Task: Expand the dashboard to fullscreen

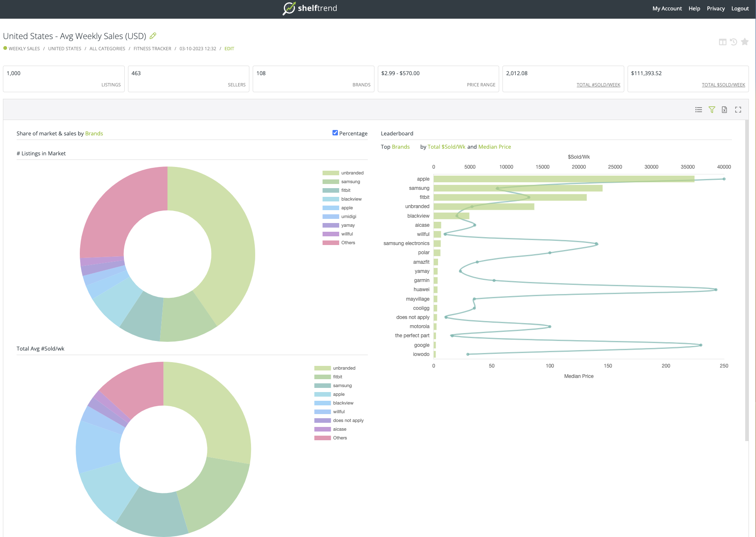Action: [x=738, y=110]
